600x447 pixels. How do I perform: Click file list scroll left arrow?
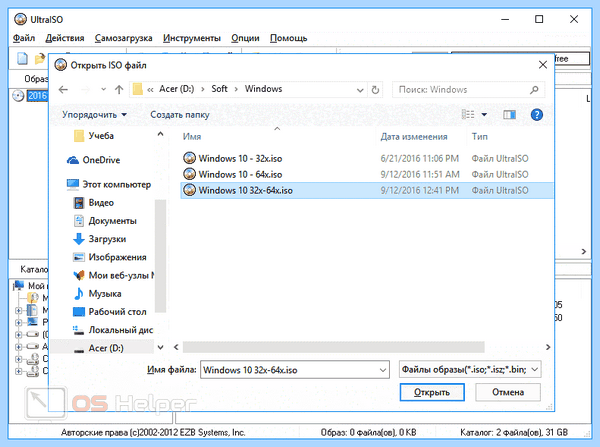pyautogui.click(x=176, y=347)
